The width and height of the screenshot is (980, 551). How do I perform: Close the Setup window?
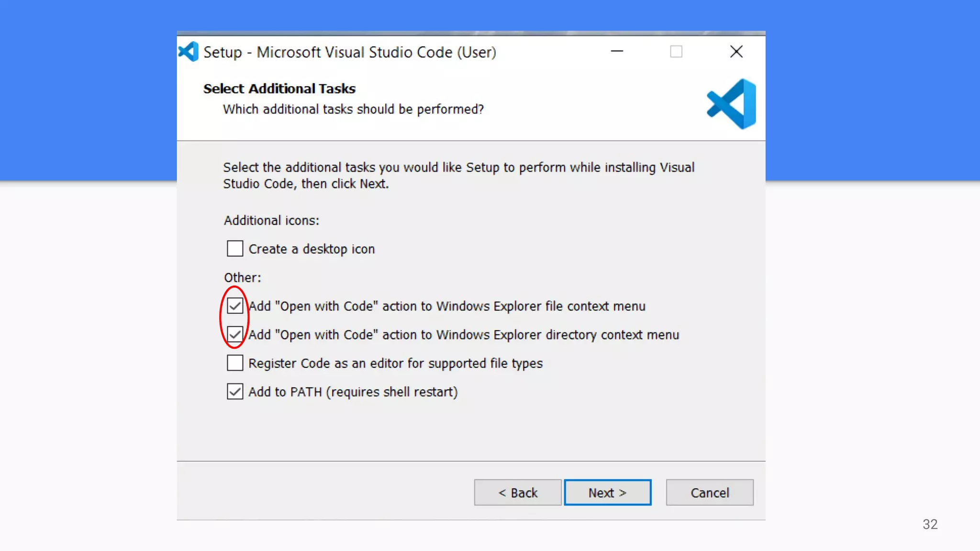736,52
